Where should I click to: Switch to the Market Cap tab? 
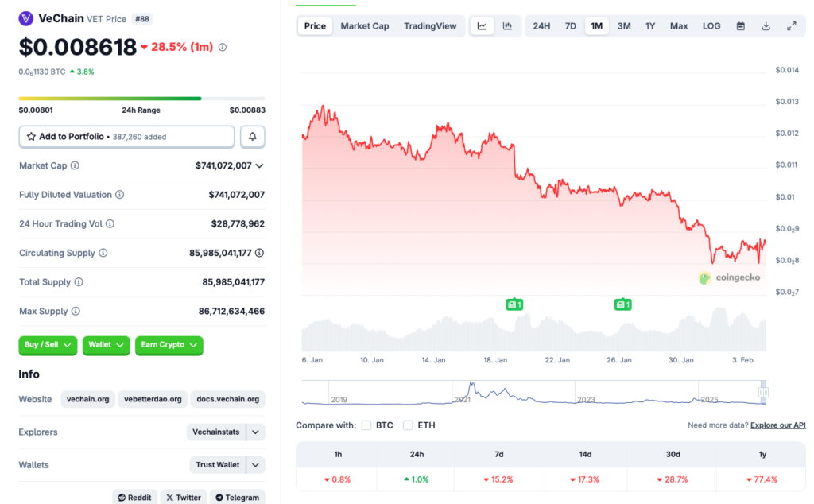[x=364, y=25]
